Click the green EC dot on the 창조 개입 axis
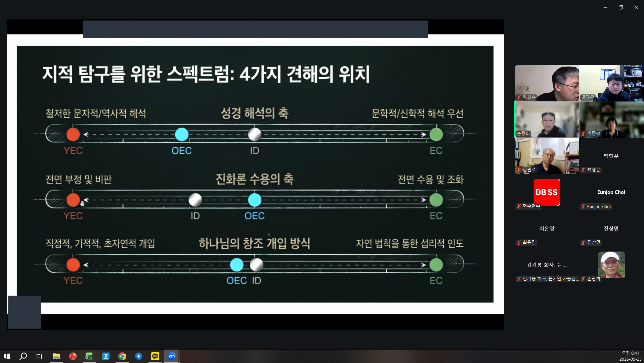Viewport: 644px width, 363px height. [x=436, y=265]
